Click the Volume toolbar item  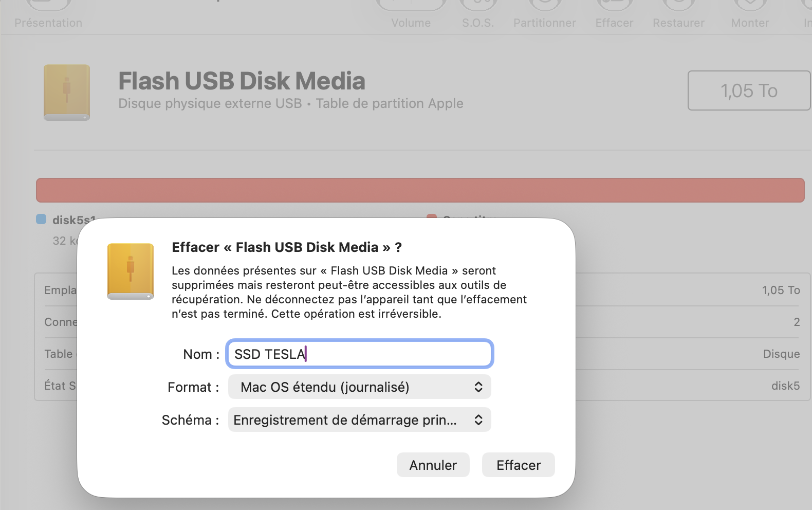click(411, 15)
